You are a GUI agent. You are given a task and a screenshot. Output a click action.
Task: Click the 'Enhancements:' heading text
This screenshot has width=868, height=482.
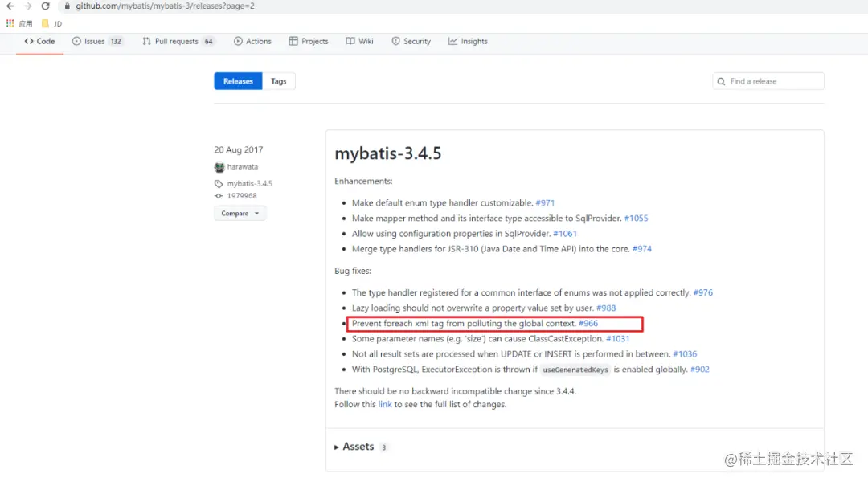[x=363, y=181]
